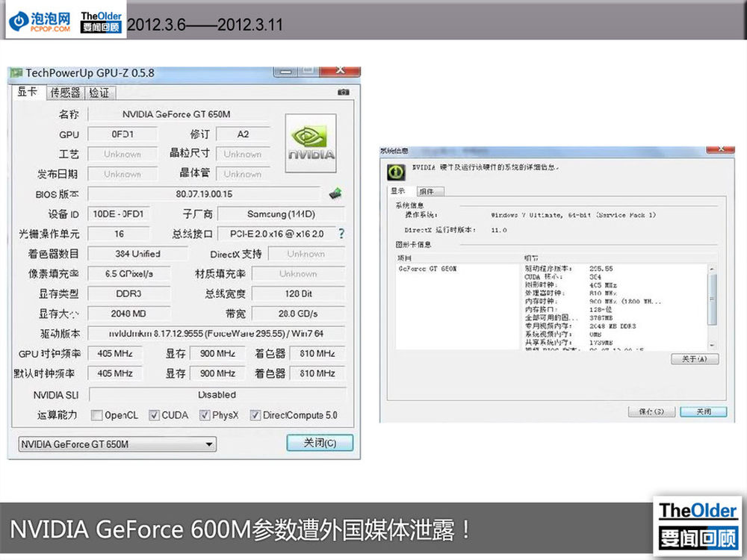Click the 保存(S) button in 系统信息
Image resolution: width=747 pixels, height=560 pixels.
(x=651, y=411)
